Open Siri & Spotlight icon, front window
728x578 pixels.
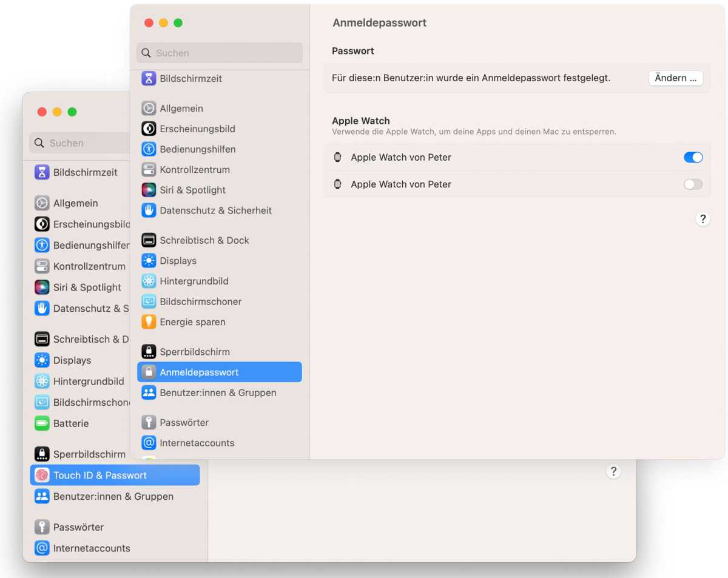(149, 190)
